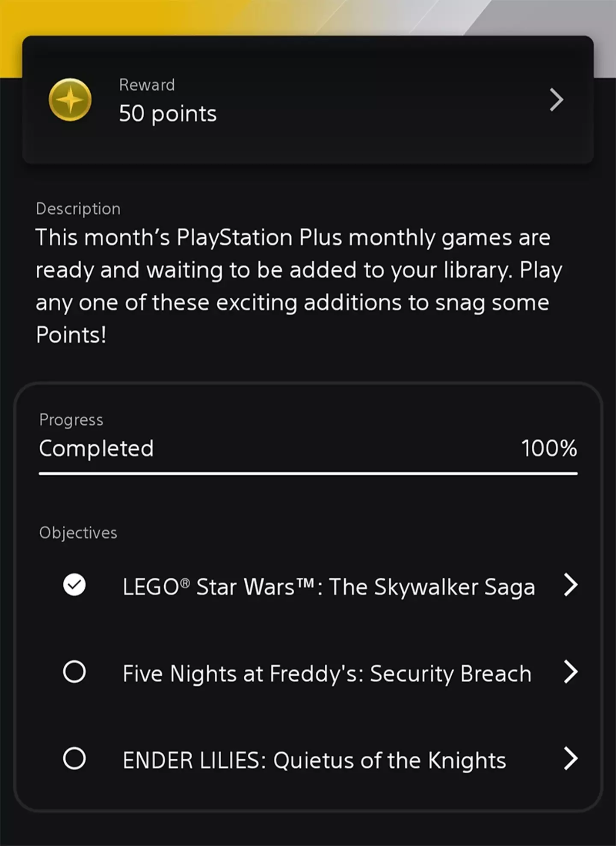Open reward details via the top chevron
Screen dimensions: 616x846
(556, 100)
